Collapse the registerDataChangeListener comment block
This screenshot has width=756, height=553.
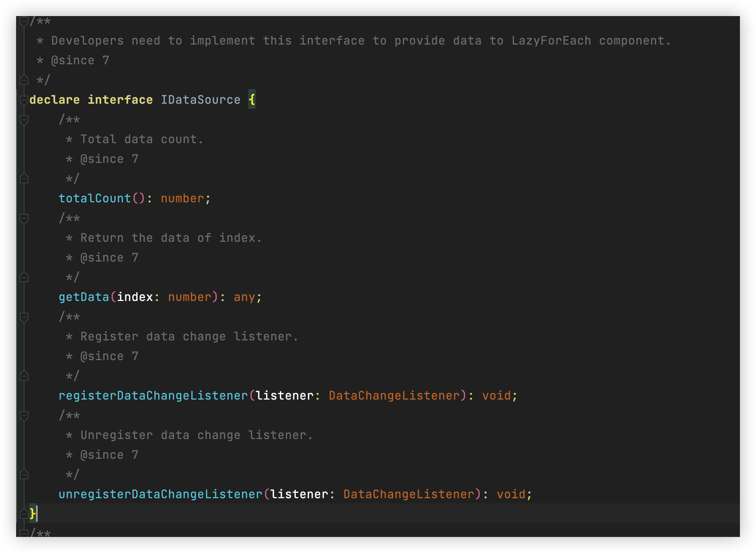[24, 316]
